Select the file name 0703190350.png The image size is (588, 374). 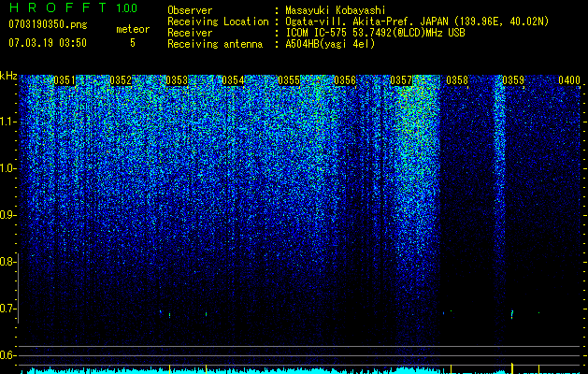48,24
